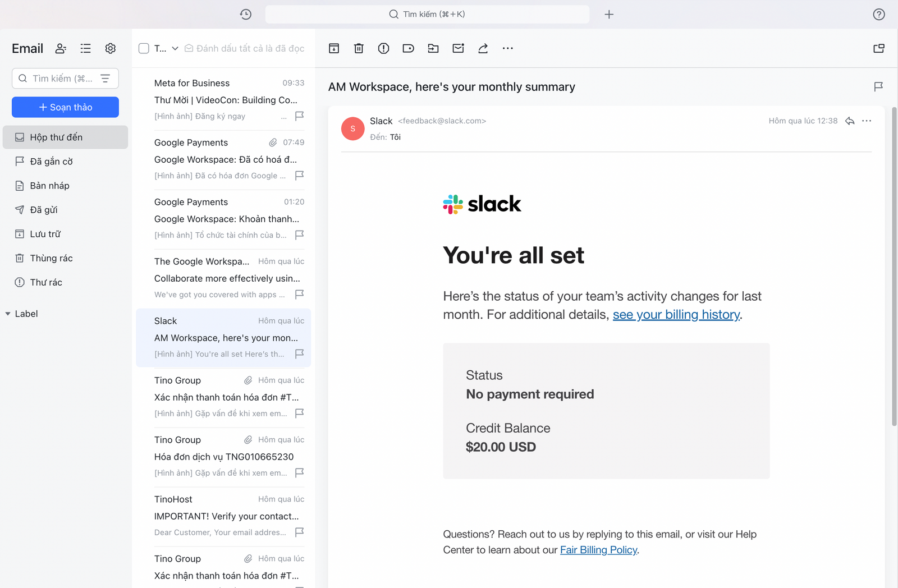
Task: Tick the select-all emails checkbox
Action: click(x=144, y=48)
